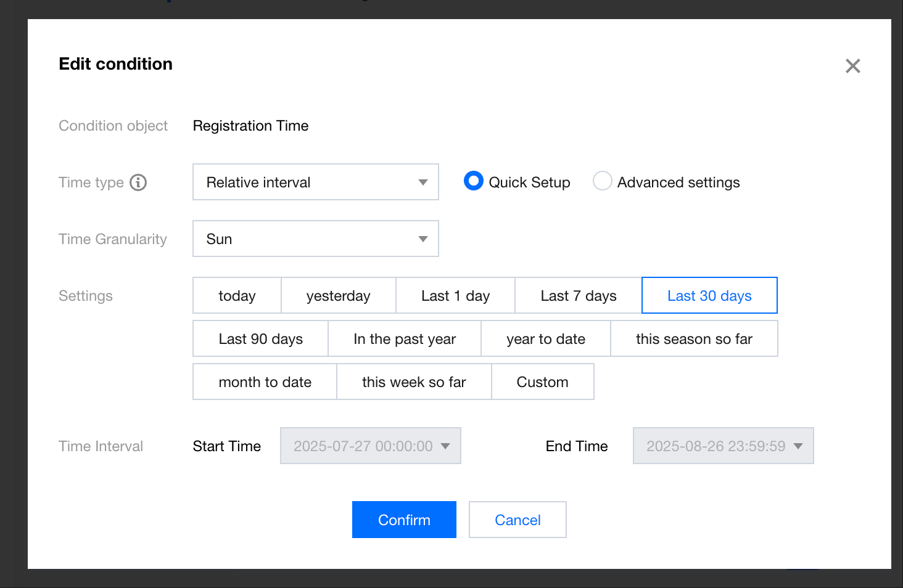This screenshot has height=588, width=903.
Task: Select the Last 7 days option
Action: point(578,296)
